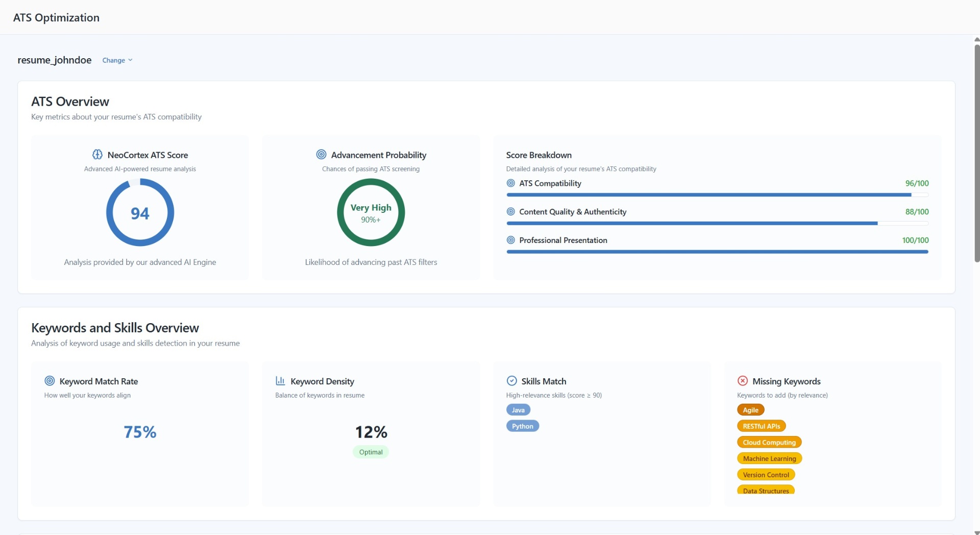Click the 88/100 score value

tap(917, 211)
